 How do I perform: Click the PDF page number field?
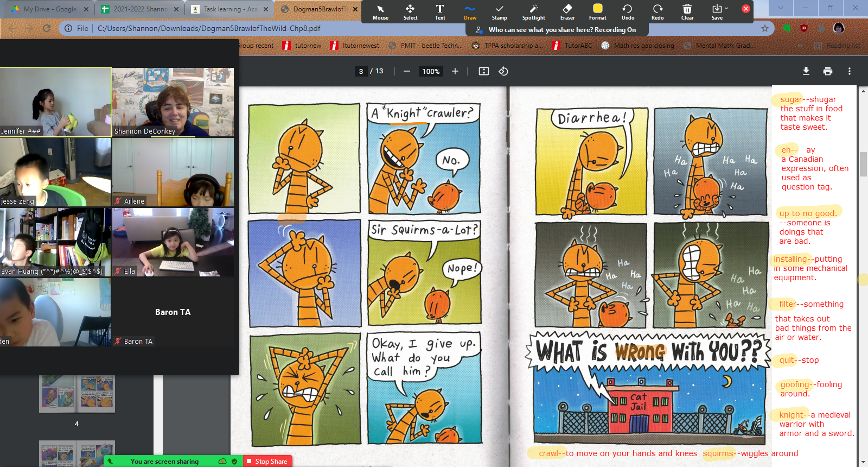[x=361, y=71]
